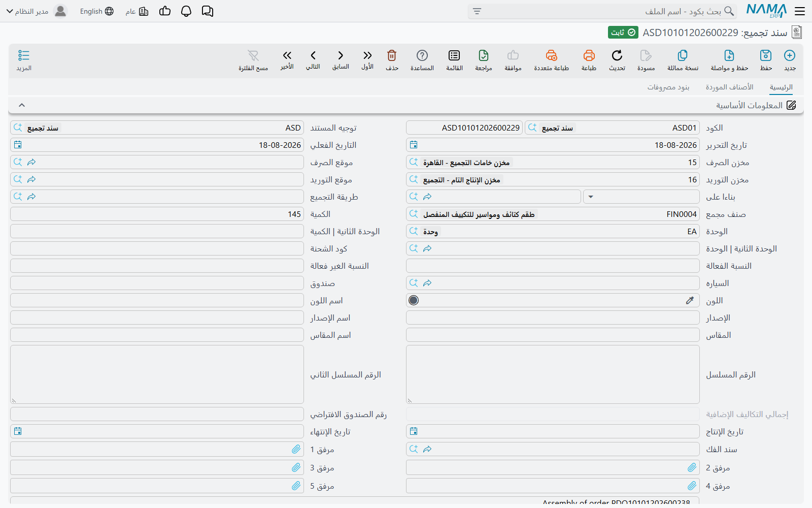Click المعلومات الأساسية edit icon

point(791,105)
